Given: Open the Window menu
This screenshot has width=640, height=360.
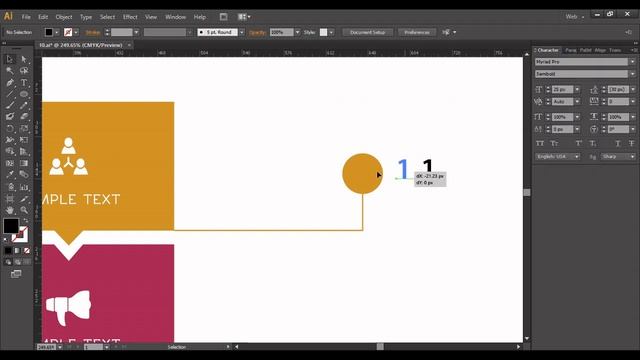Looking at the screenshot, I should pos(176,17).
